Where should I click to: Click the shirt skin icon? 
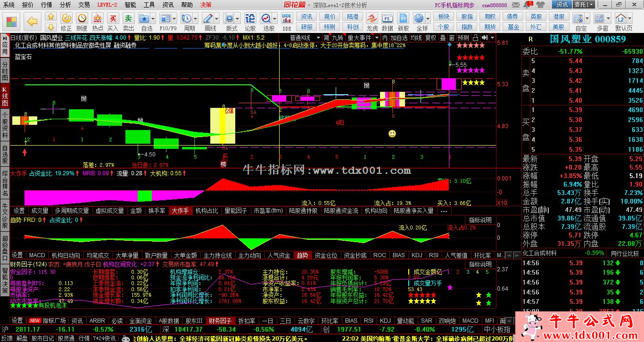click(541, 4)
